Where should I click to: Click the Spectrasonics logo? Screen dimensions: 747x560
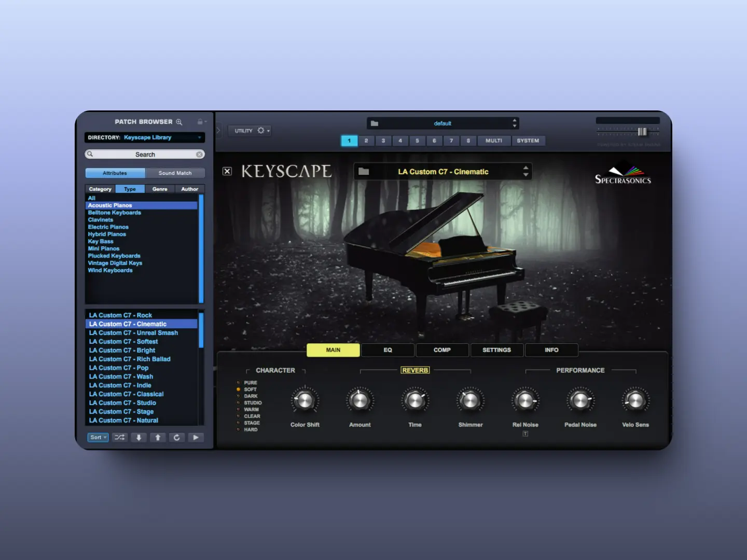tap(623, 173)
